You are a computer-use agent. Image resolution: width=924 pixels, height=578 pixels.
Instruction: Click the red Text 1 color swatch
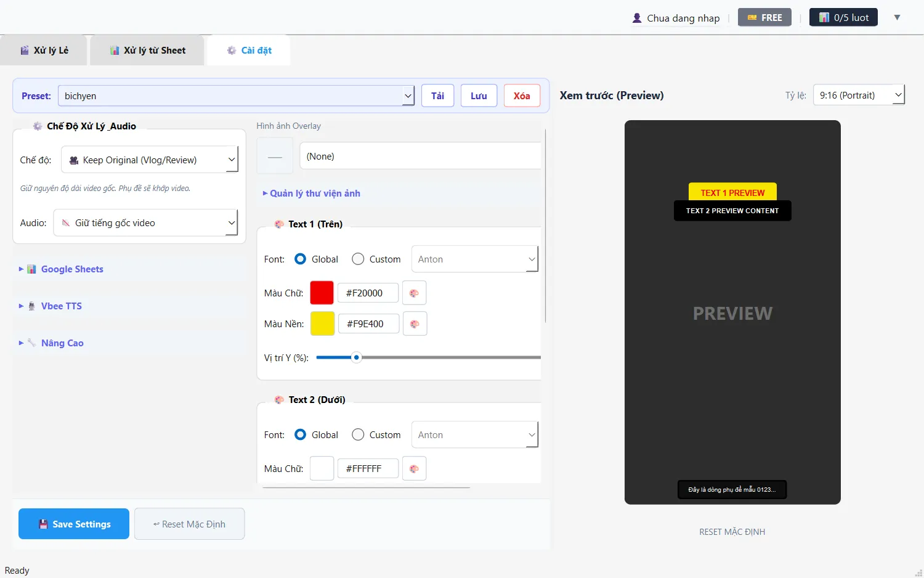322,293
